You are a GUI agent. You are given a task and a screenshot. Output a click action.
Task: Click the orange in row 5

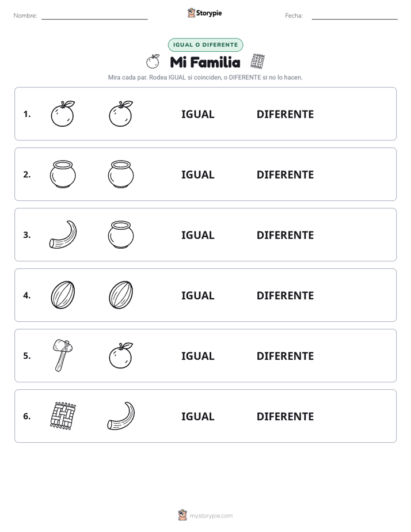(121, 356)
